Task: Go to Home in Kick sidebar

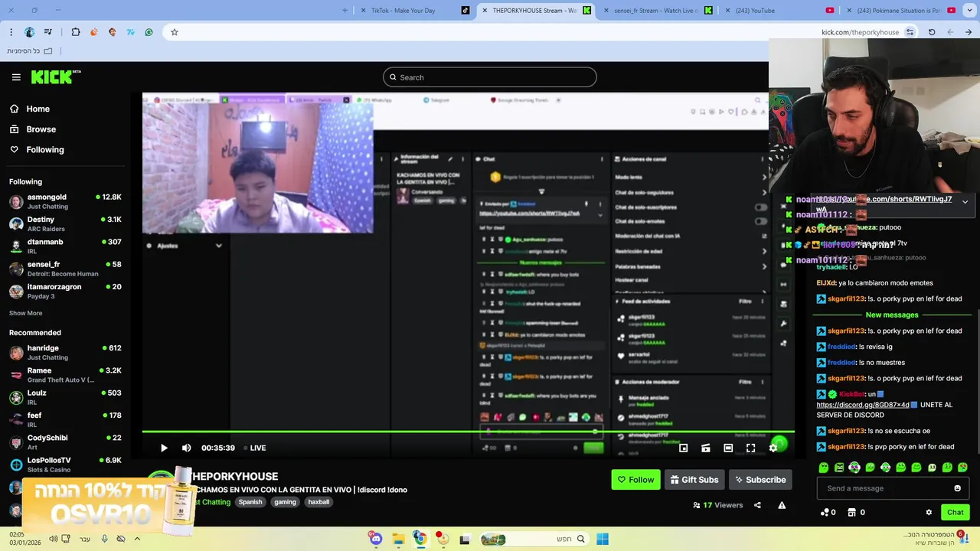Action: pyautogui.click(x=31, y=109)
